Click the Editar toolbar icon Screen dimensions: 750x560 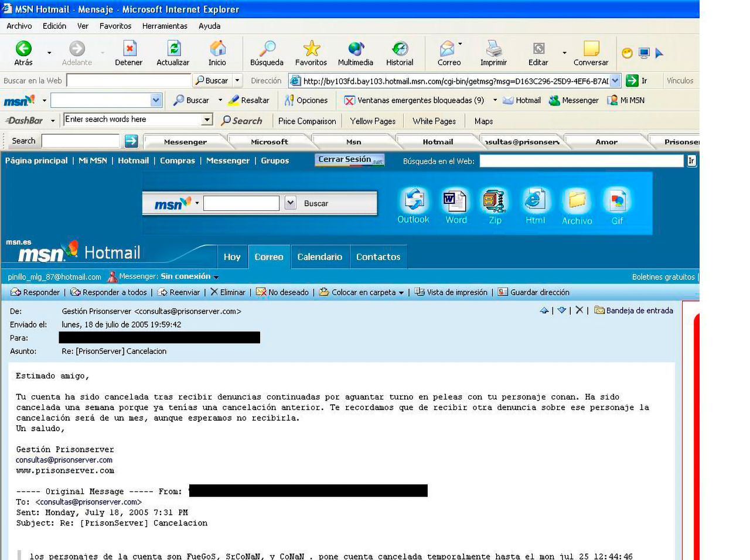(x=538, y=53)
